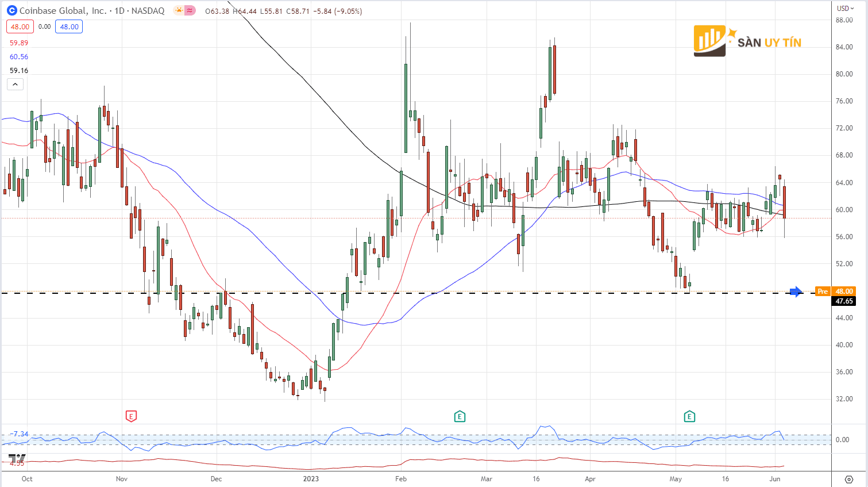Click the 32.00 price axis label
This screenshot has width=868, height=487.
[x=844, y=399]
